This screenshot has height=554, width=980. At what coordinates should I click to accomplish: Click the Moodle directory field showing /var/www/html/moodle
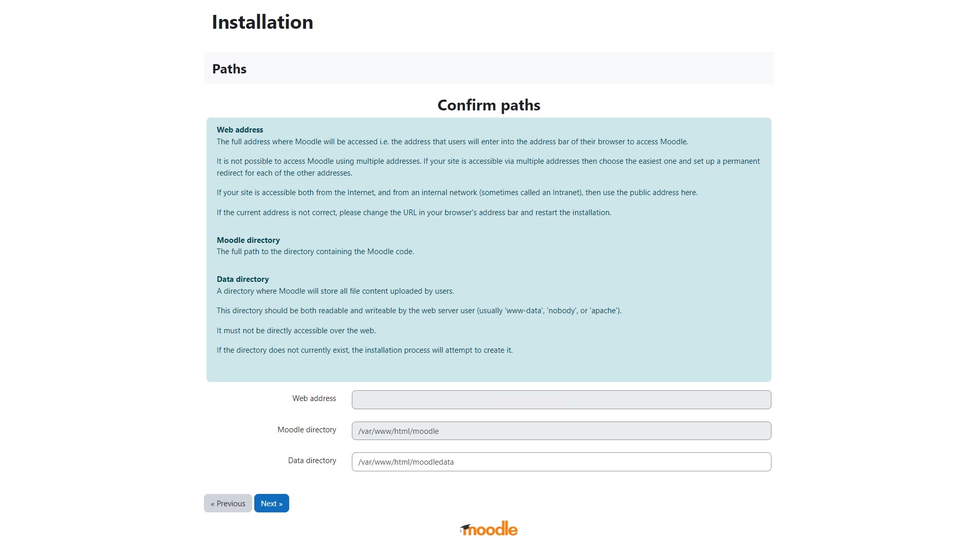point(561,431)
